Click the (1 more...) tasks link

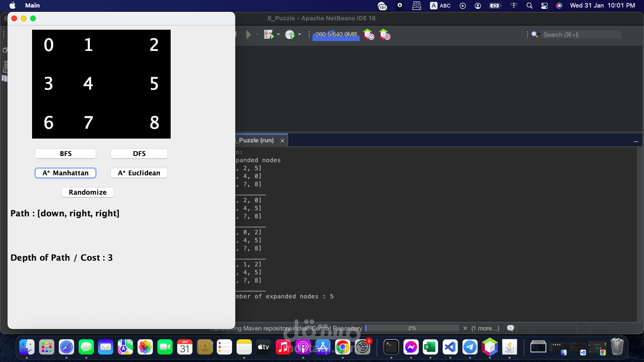pos(486,328)
